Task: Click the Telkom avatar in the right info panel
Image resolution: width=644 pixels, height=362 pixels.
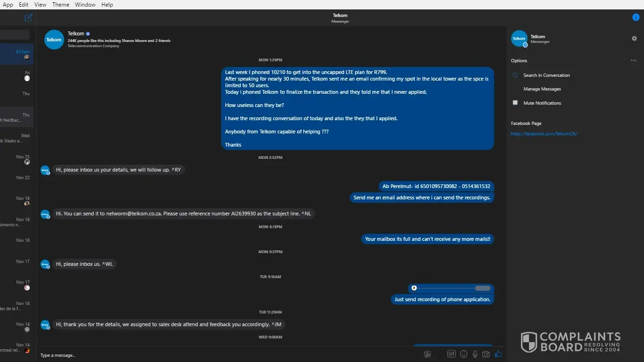Action: (x=519, y=39)
